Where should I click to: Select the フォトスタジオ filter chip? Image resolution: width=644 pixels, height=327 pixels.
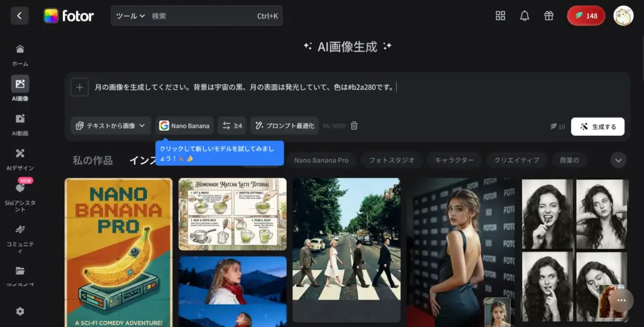[391, 160]
